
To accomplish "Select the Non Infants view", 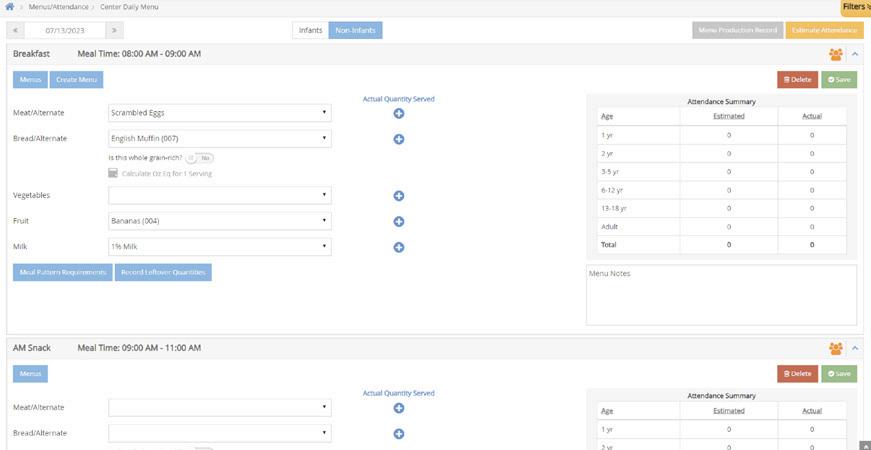I will tap(356, 31).
